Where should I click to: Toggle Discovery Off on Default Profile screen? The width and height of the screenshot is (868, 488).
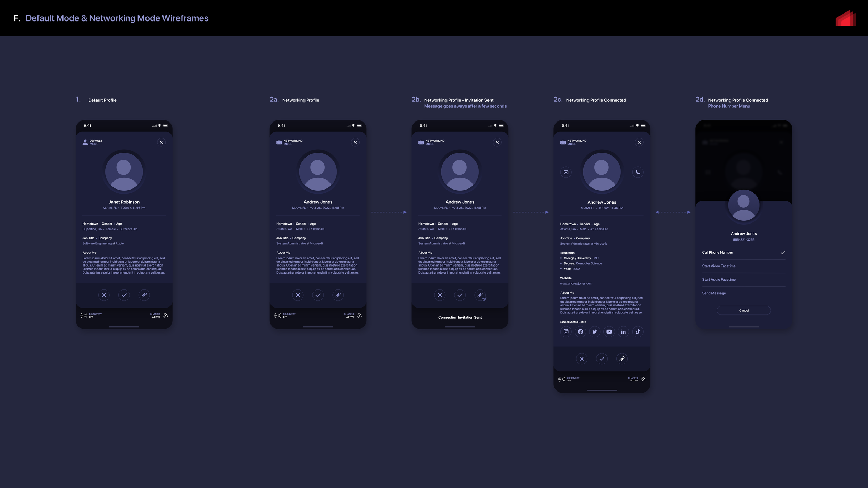pos(91,315)
